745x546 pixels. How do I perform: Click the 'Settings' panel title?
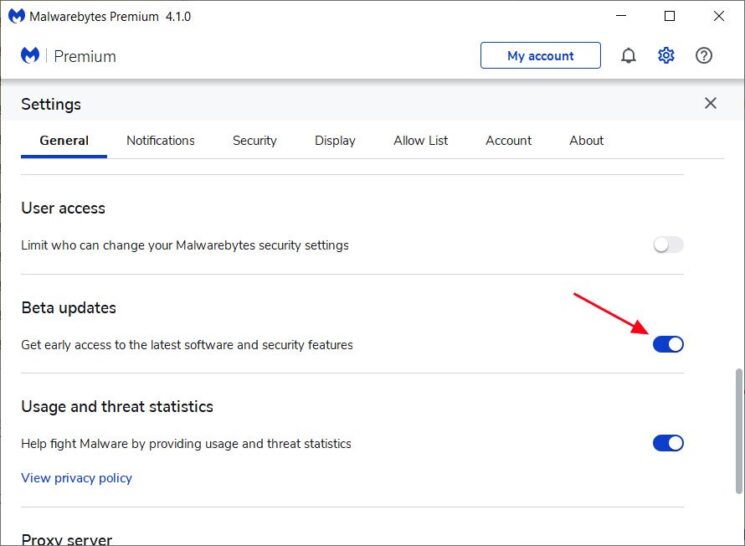(51, 104)
